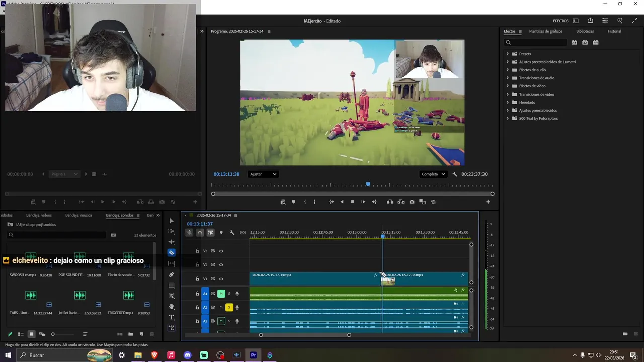Open Premiere Pro from the taskbar
The image size is (644, 362).
[253, 355]
